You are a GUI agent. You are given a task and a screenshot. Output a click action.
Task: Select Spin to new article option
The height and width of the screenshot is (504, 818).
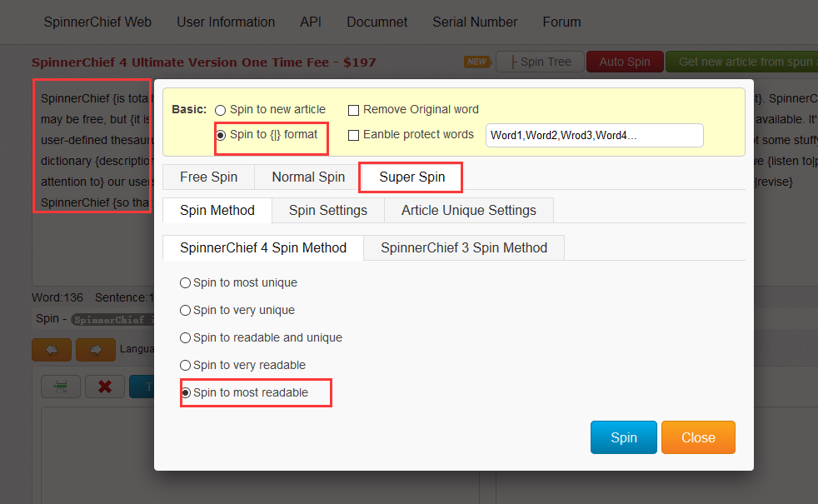coord(221,110)
